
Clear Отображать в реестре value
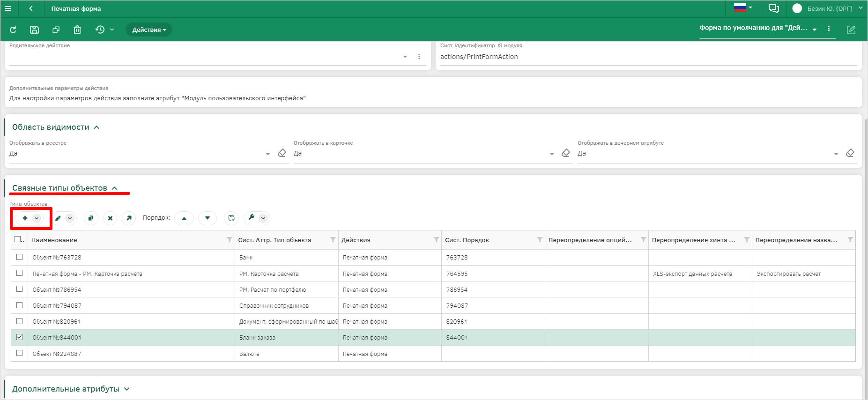pyautogui.click(x=282, y=153)
